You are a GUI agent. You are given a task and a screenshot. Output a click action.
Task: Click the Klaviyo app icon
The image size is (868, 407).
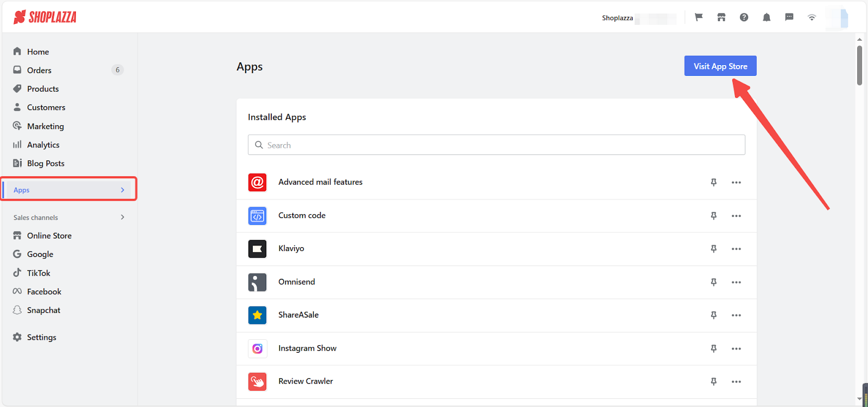click(257, 249)
